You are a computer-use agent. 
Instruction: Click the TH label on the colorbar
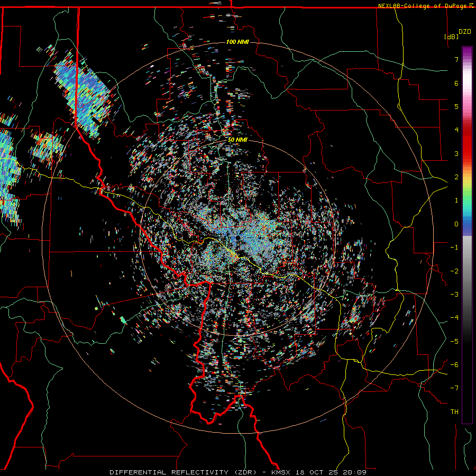(454, 412)
